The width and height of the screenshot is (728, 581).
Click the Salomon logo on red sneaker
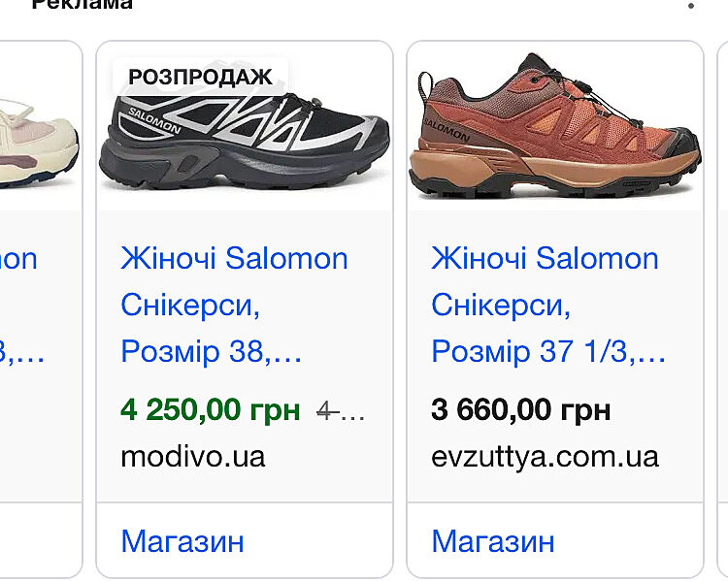tap(447, 130)
